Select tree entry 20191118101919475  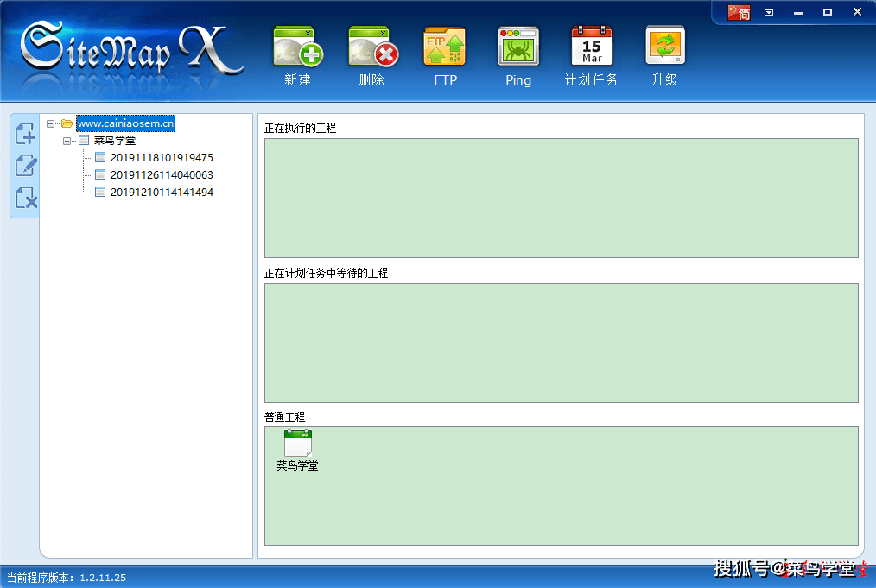[162, 158]
